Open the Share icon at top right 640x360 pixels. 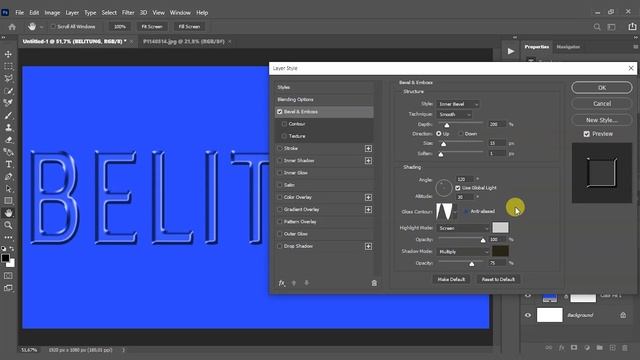pyautogui.click(x=632, y=27)
